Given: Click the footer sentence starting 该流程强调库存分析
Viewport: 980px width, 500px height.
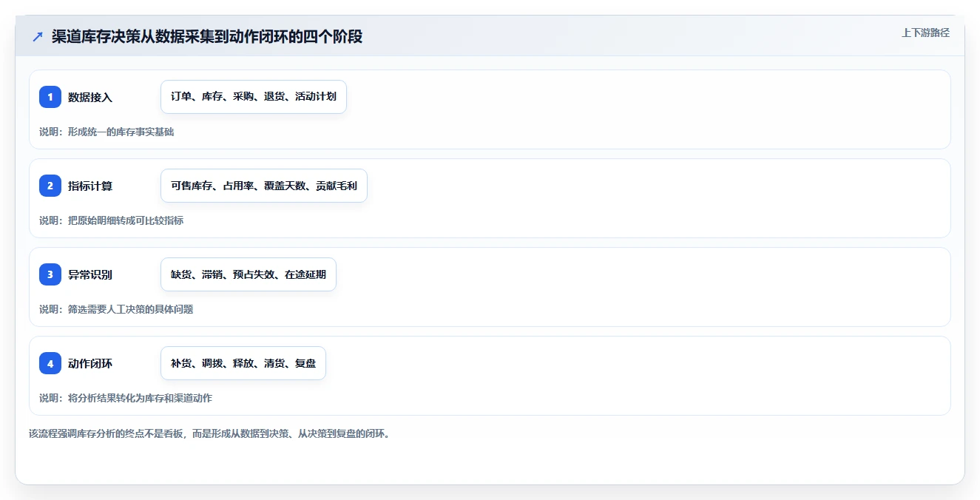Looking at the screenshot, I should (209, 433).
